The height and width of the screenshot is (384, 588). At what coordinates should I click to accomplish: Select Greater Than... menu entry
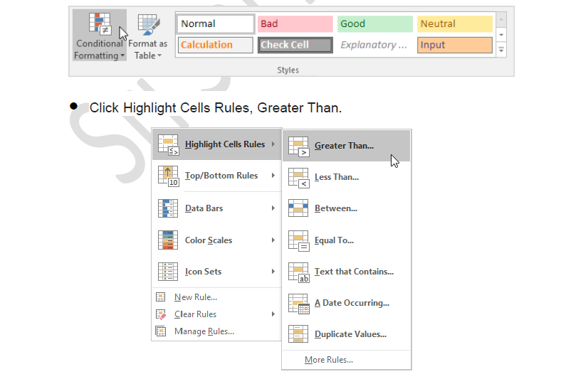pos(344,146)
